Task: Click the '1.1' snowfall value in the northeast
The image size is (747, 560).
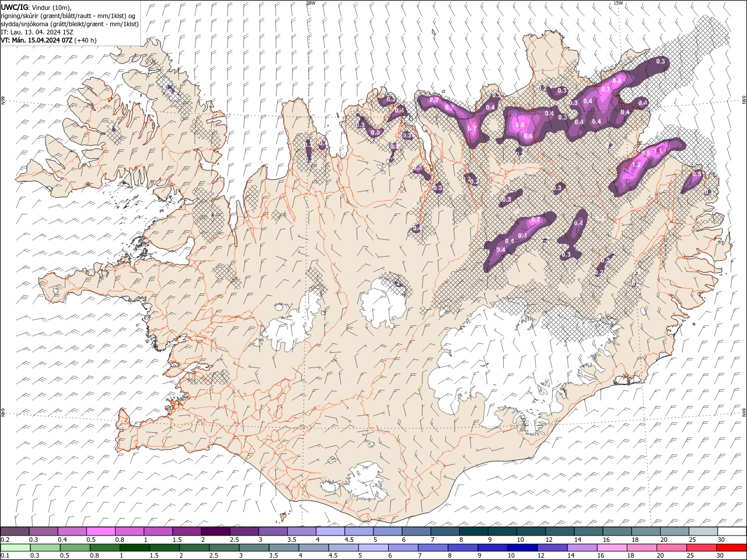Action: (658, 150)
